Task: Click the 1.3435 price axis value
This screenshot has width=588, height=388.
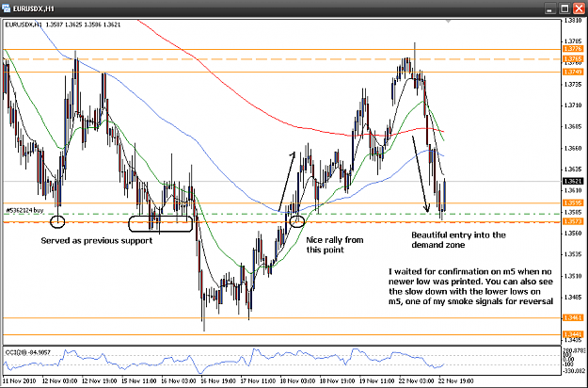Action: (573, 340)
